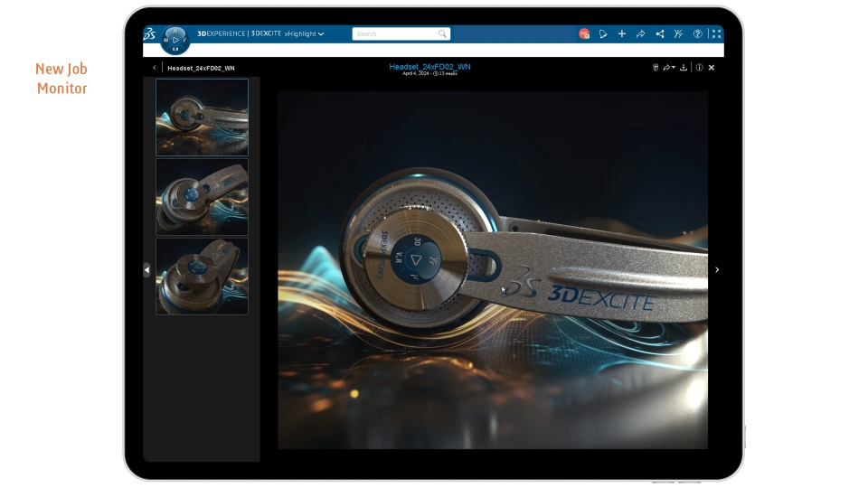This screenshot has width=868, height=488.
Task: Click the magnifier search icon
Action: point(442,33)
